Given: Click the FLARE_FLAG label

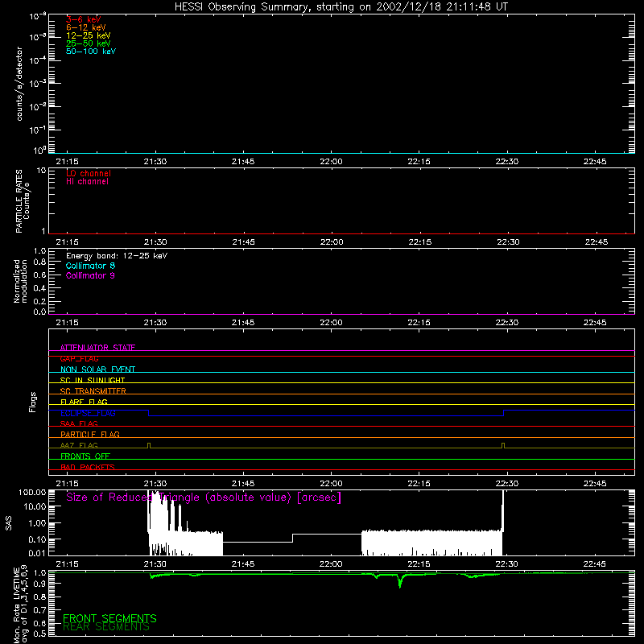Looking at the screenshot, I should click(84, 402).
